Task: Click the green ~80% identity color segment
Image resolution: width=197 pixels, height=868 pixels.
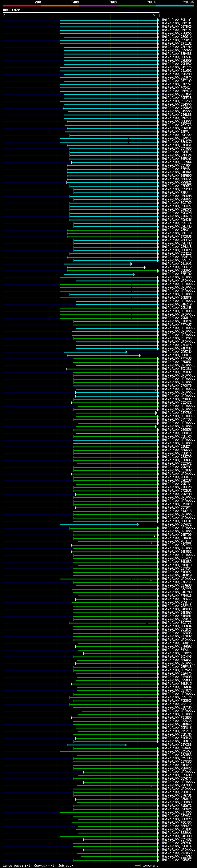Action: coord(137,6)
